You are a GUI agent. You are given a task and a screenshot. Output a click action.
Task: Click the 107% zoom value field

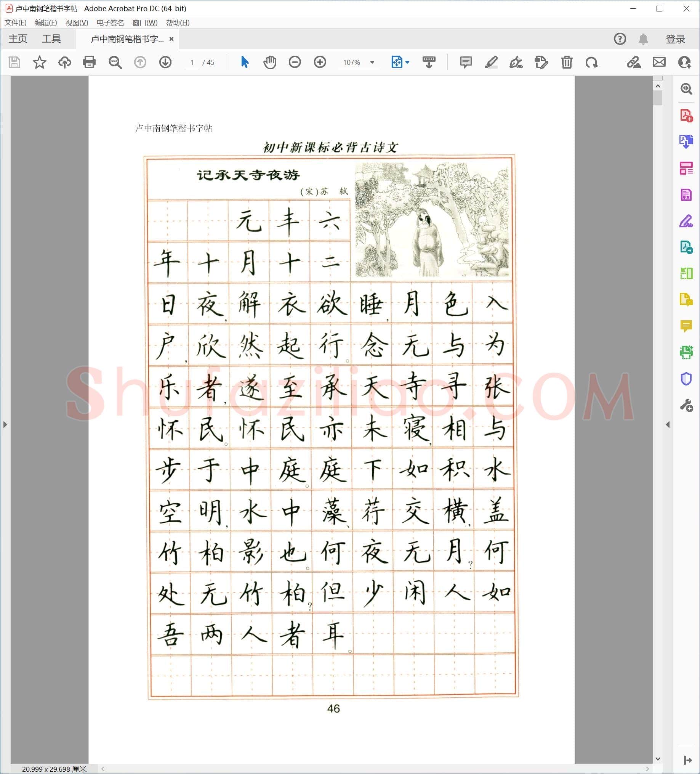point(352,62)
